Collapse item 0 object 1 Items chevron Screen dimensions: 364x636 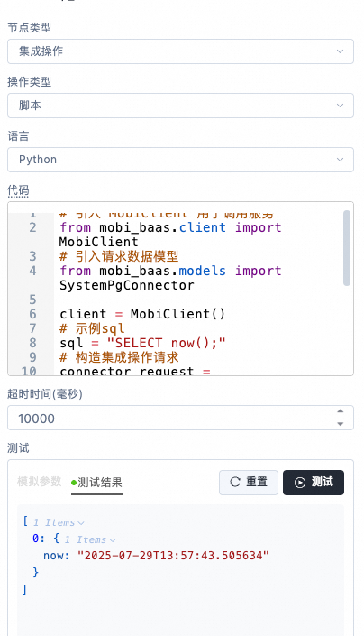point(113,540)
